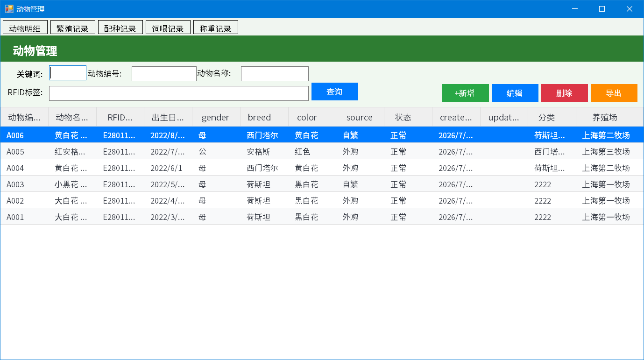644x360 pixels.
Task: Sort by RFID column header
Action: (120, 117)
